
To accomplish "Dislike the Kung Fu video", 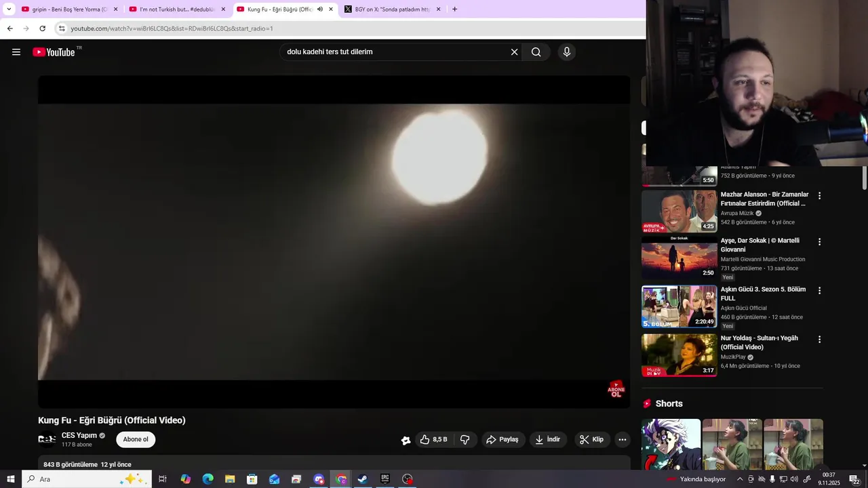I will (465, 440).
